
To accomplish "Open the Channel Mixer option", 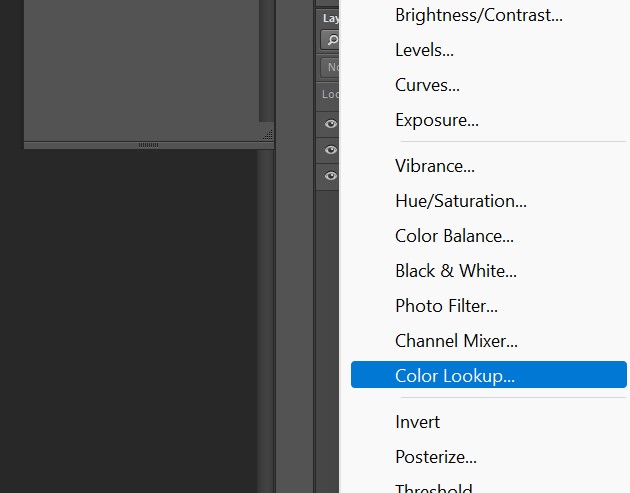I will 456,341.
